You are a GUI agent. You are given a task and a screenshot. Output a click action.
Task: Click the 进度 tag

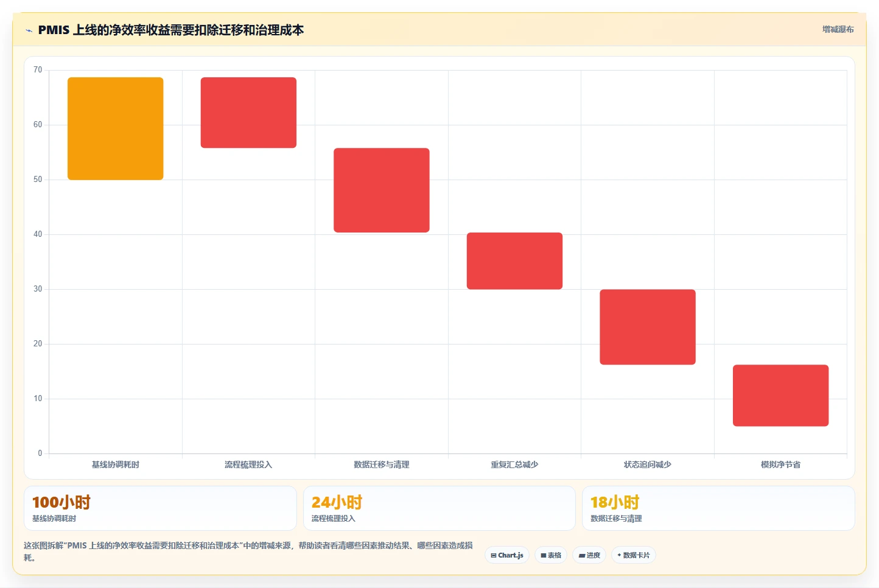coord(589,555)
